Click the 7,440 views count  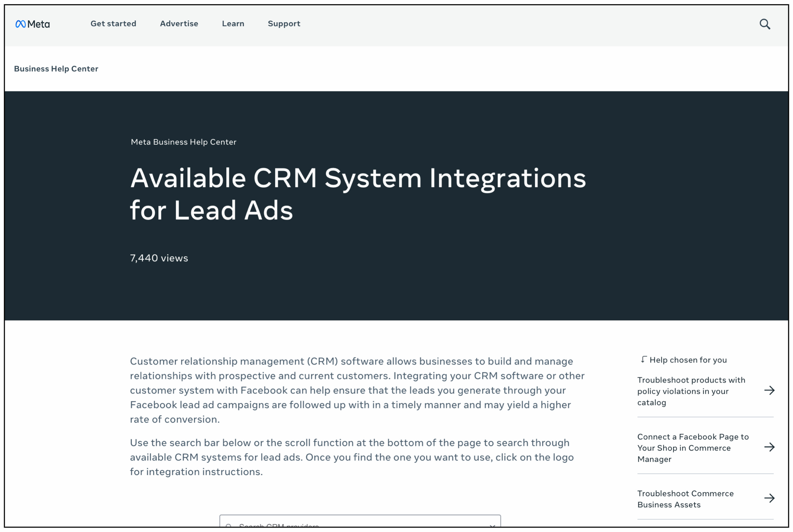click(x=159, y=258)
